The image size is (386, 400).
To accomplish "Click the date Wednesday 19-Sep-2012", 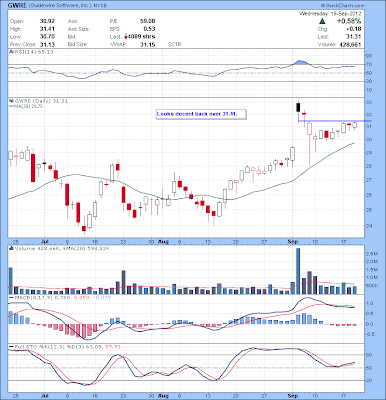I will click(330, 14).
